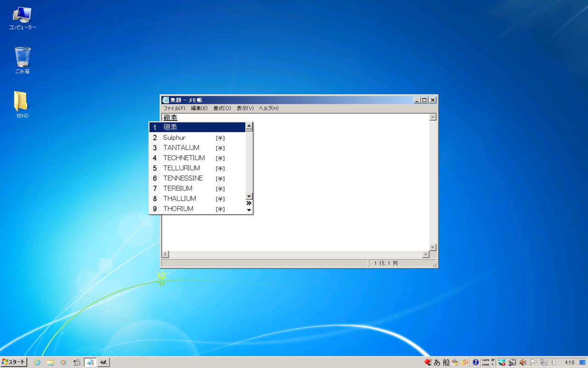This screenshot has height=368, width=588.
Task: Choose candidate 4 TECHNETIUM
Action: 197,158
